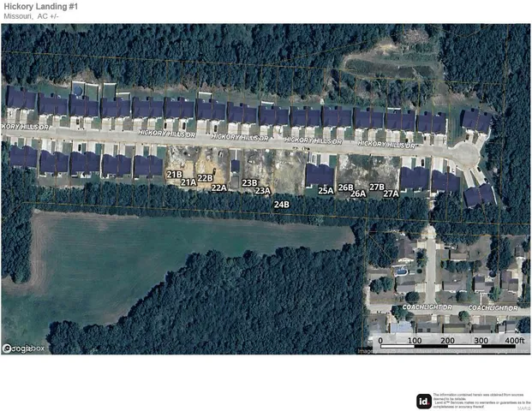Select lot 24B near the tree line
The height and width of the screenshot is (411, 532).
point(282,205)
